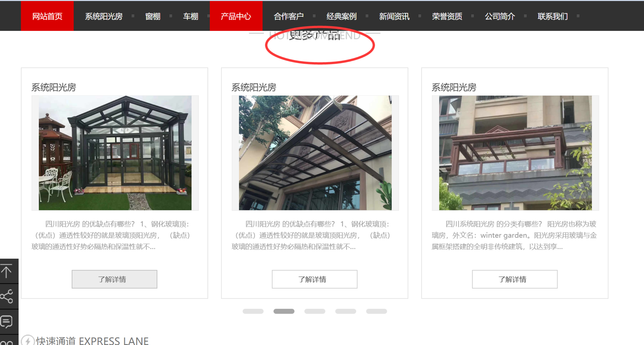Viewport: 644px width, 345px height.
Task: Click the back-to-top arrow icon
Action: coord(6,271)
